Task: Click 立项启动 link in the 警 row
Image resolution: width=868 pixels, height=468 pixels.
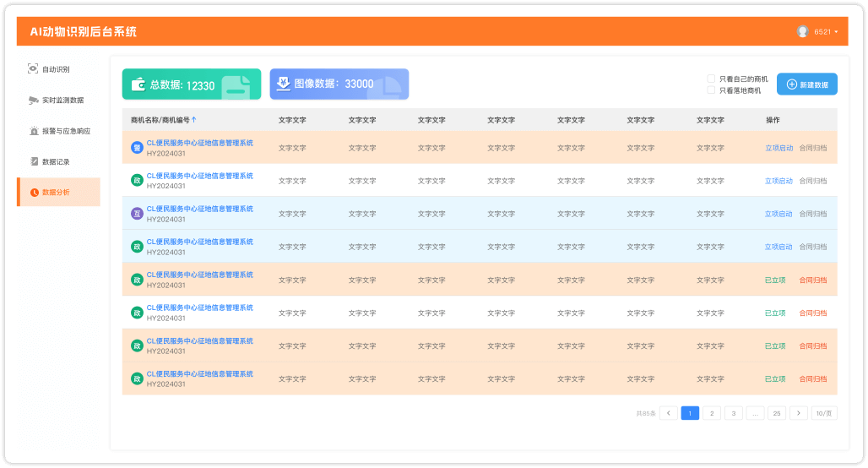Action: click(778, 148)
